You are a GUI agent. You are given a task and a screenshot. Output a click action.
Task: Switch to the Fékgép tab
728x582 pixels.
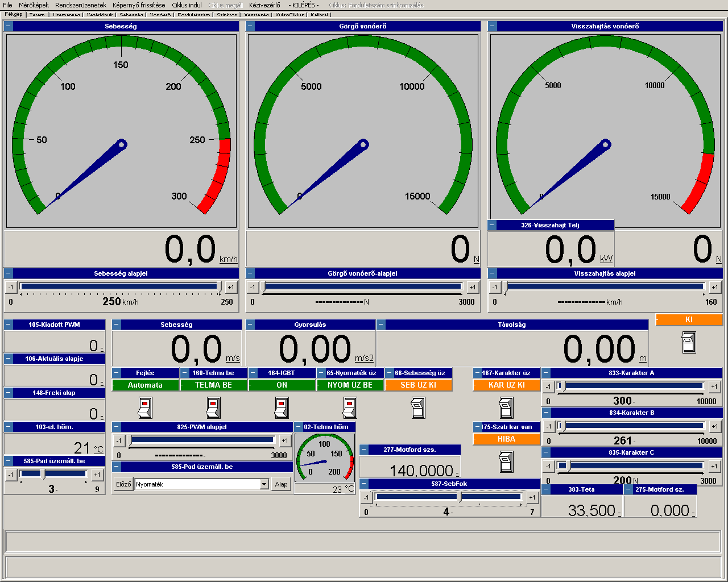pyautogui.click(x=14, y=14)
